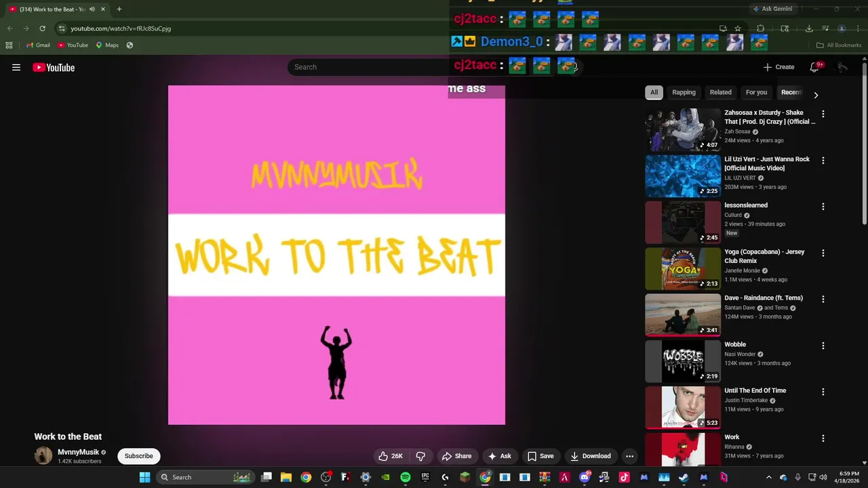Download the video
This screenshot has height=488, width=868.
pos(591,456)
